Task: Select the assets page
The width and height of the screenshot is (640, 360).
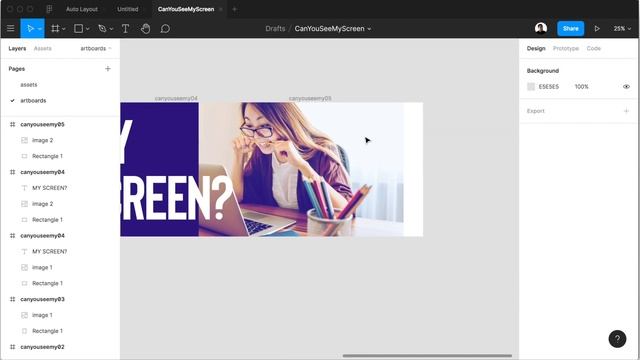Action: (29, 84)
